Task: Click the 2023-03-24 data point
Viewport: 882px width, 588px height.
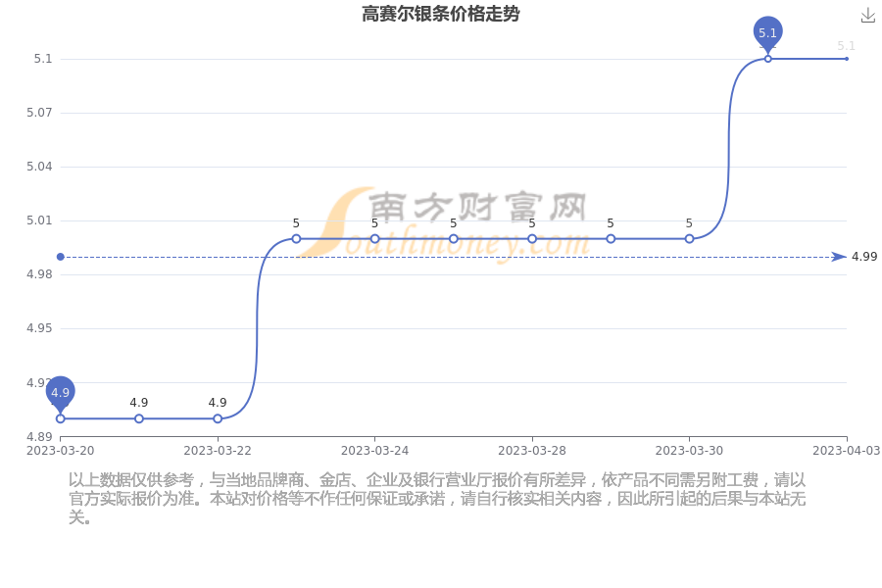Action: [374, 238]
